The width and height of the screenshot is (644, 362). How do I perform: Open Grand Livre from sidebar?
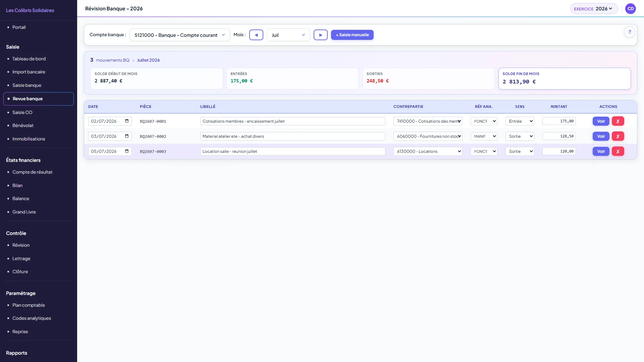[24, 212]
